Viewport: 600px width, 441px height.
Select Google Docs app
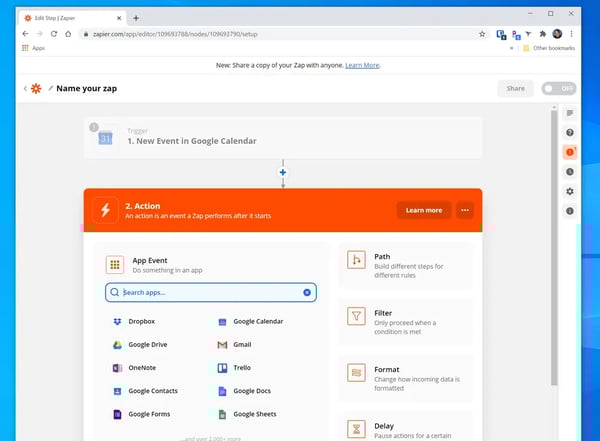tap(244, 391)
